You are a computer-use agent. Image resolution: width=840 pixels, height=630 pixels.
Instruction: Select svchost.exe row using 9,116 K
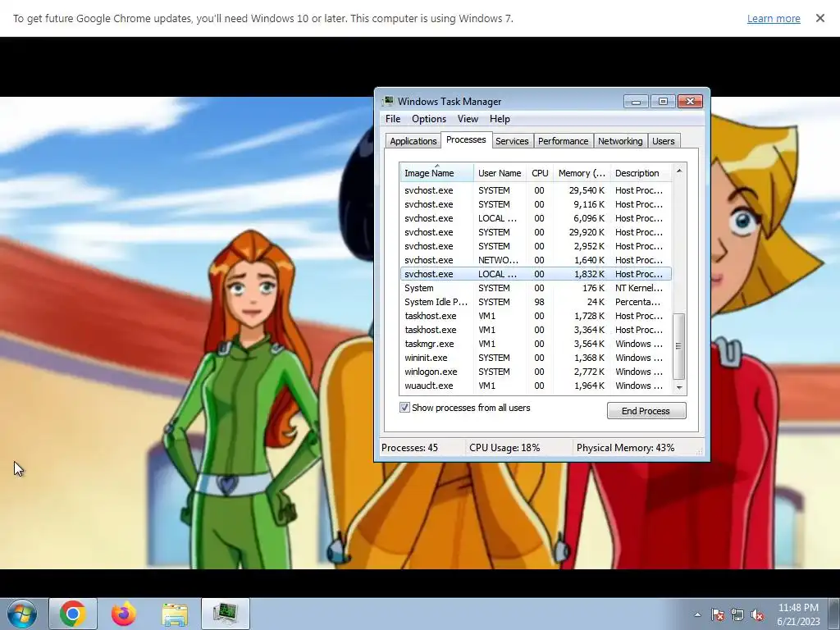[536, 204]
